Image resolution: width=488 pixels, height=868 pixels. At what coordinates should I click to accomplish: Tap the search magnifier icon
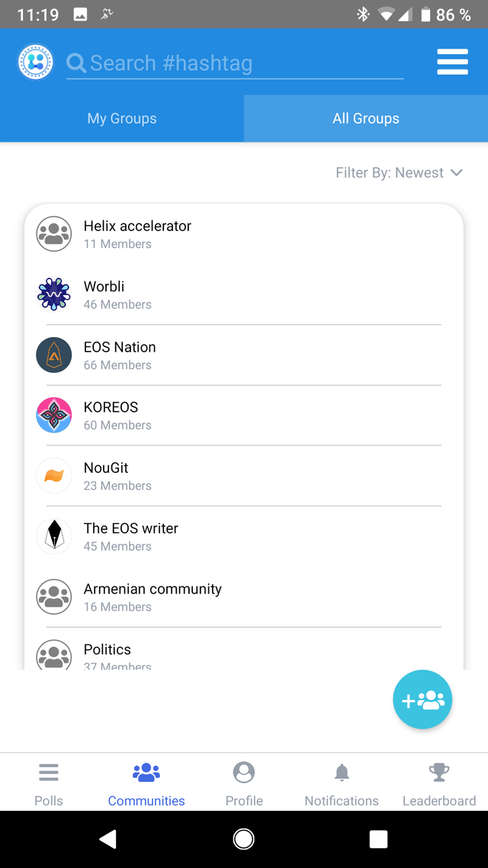click(x=75, y=63)
